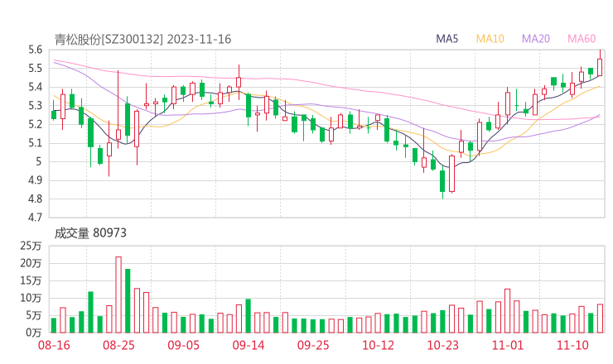The height and width of the screenshot is (364, 613).
Task: Click the 5万 volume axis label
Action: (x=34, y=315)
